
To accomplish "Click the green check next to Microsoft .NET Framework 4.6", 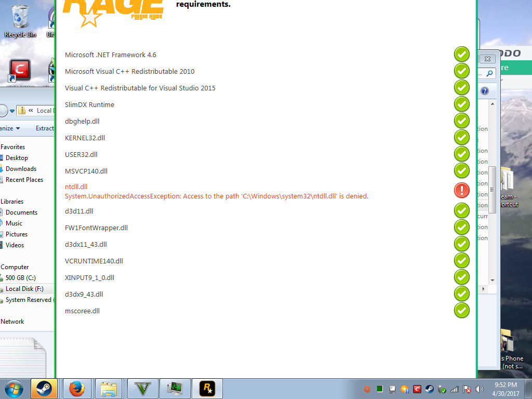I will [x=462, y=54].
